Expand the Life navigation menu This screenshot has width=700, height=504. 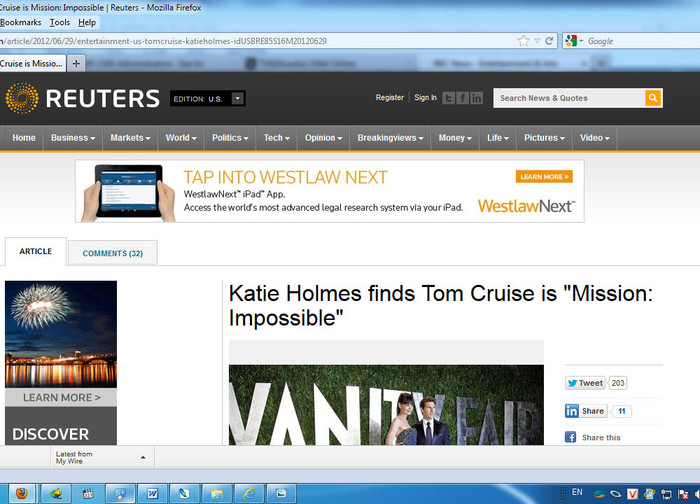(498, 138)
